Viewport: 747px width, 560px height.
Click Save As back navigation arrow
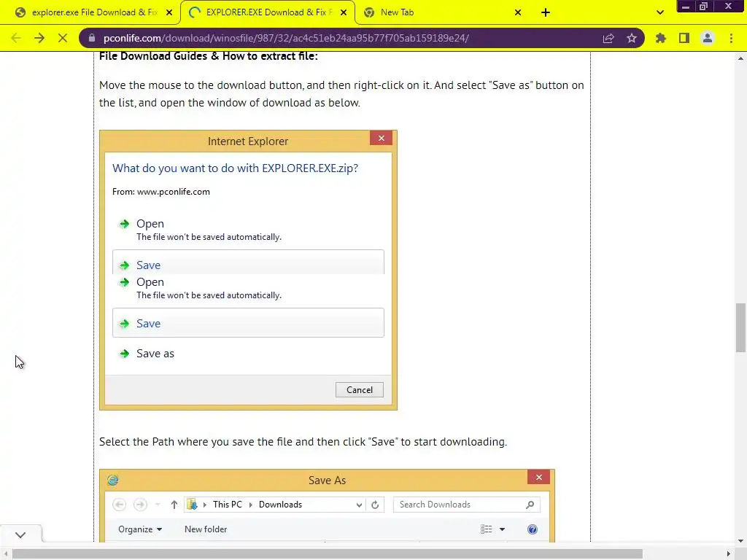[119, 505]
